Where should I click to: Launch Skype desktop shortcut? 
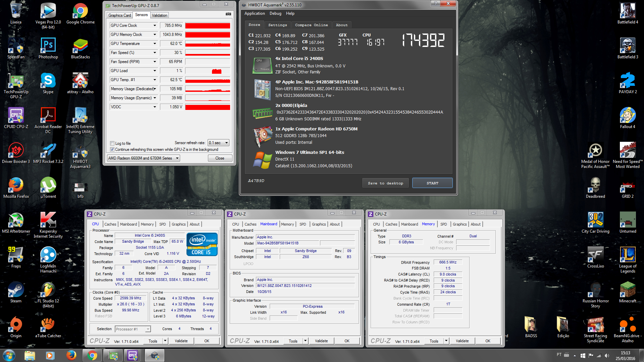pyautogui.click(x=48, y=83)
